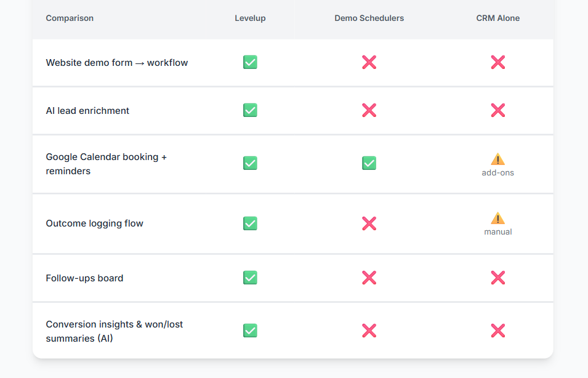
Task: Click CRM Alone warning icon labeled manual
Action: pyautogui.click(x=497, y=218)
